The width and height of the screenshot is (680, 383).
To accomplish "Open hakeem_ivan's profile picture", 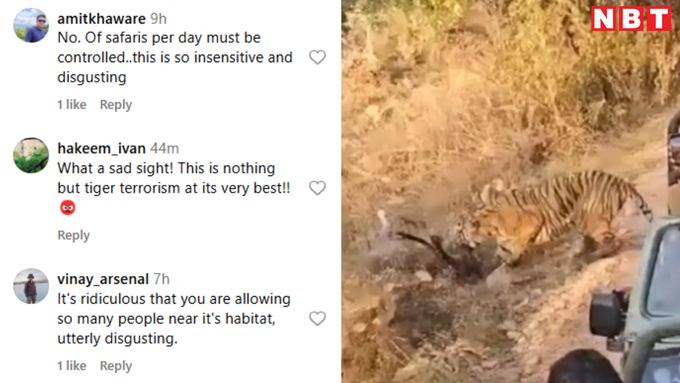I will click(31, 155).
